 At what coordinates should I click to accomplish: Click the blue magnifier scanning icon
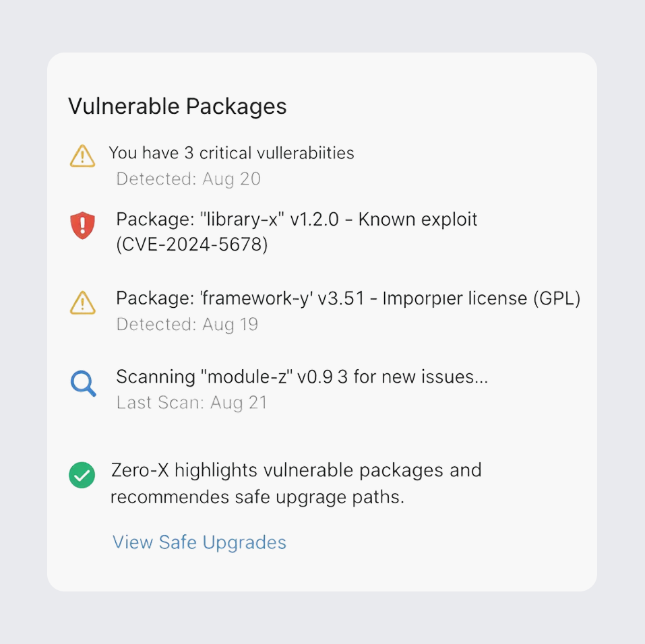pos(83,383)
